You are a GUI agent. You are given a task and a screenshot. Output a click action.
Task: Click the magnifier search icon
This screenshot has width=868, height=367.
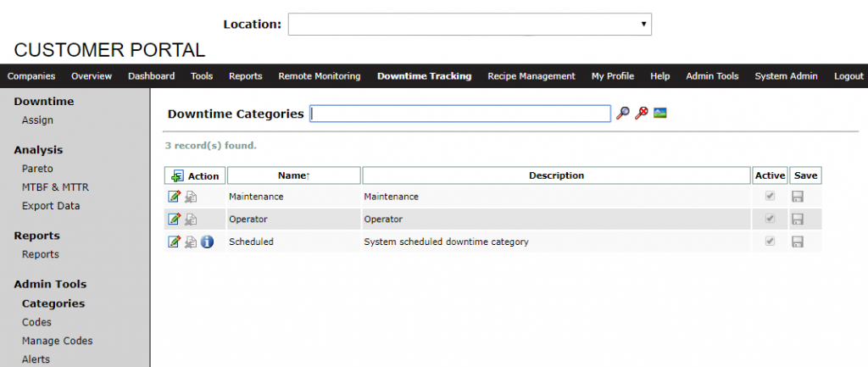click(623, 113)
